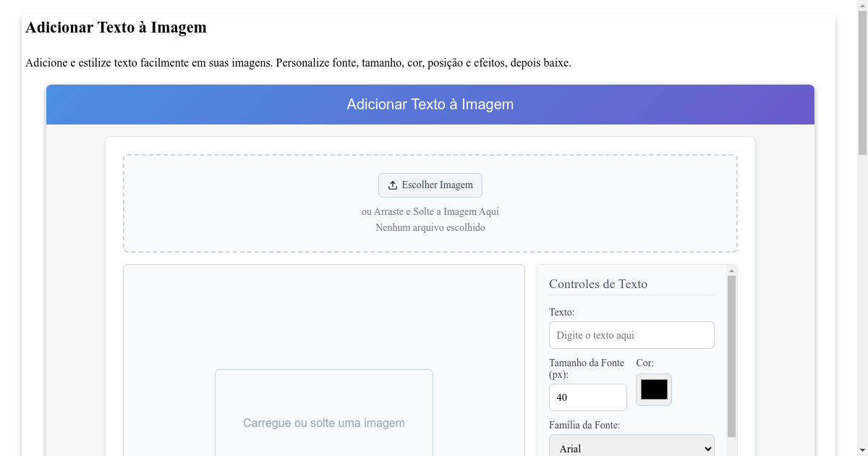Click the Controles de Texto panel heading
The height and width of the screenshot is (456, 868).
point(598,284)
